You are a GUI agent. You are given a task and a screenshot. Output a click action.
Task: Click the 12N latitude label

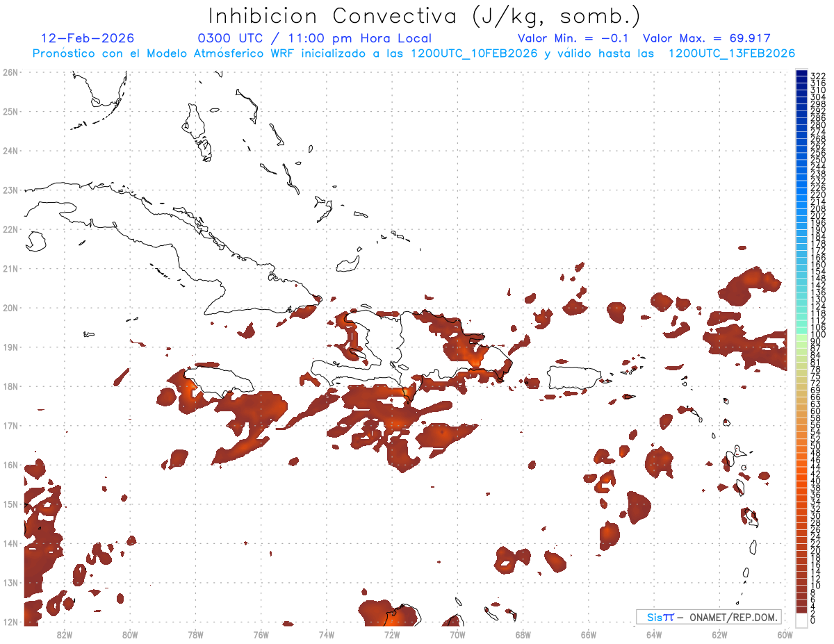tap(10, 622)
